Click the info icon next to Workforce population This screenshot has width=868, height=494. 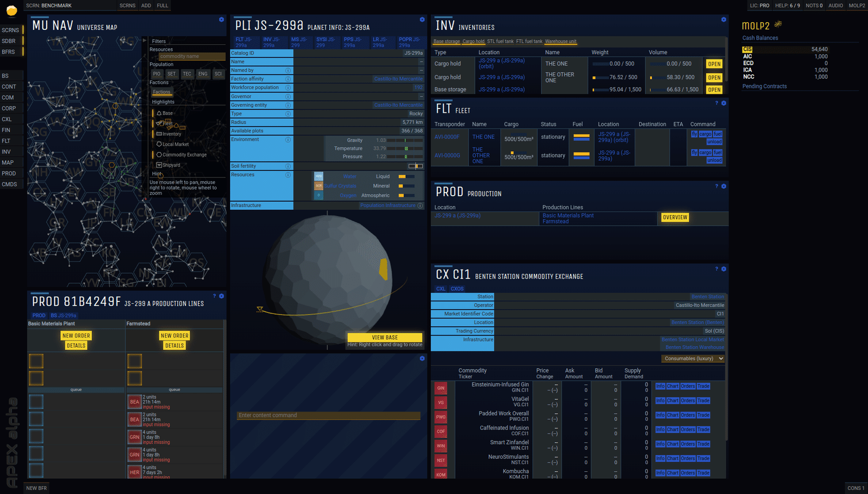[x=288, y=87]
